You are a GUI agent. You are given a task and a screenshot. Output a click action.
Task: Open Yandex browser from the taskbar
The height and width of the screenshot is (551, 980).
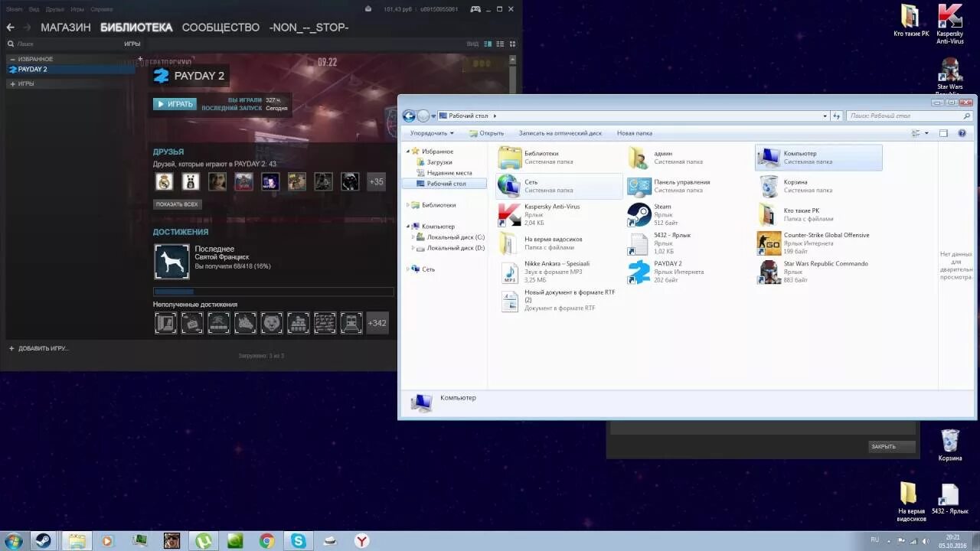pos(362,541)
